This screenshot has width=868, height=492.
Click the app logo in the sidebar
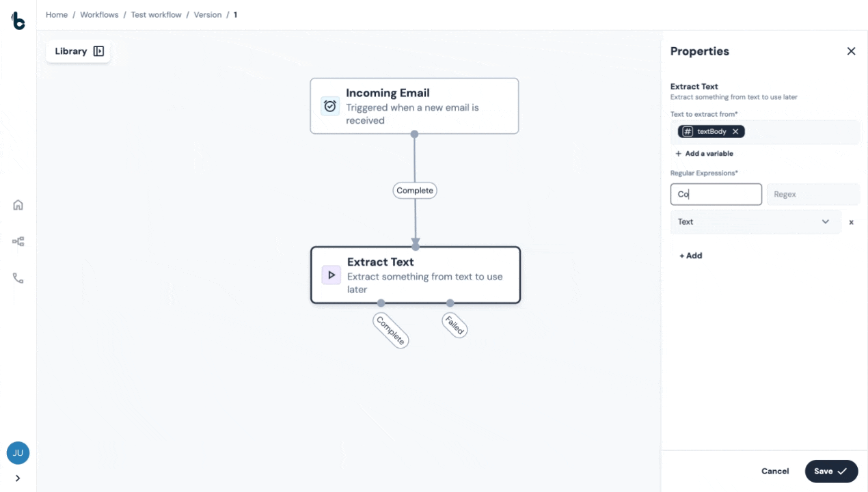tap(18, 20)
